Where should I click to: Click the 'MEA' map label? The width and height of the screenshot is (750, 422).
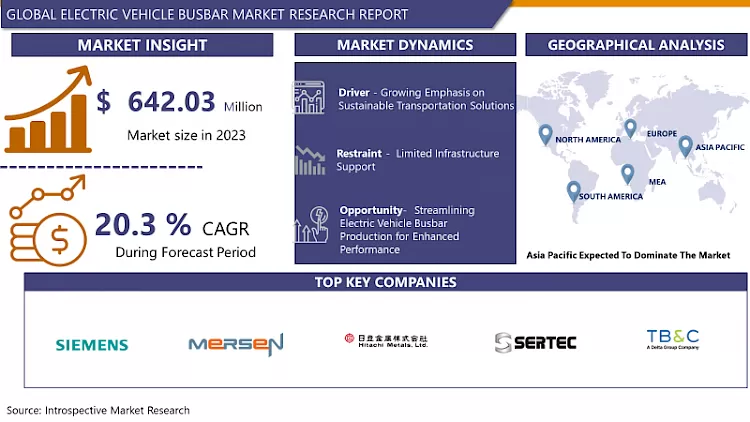657,182
